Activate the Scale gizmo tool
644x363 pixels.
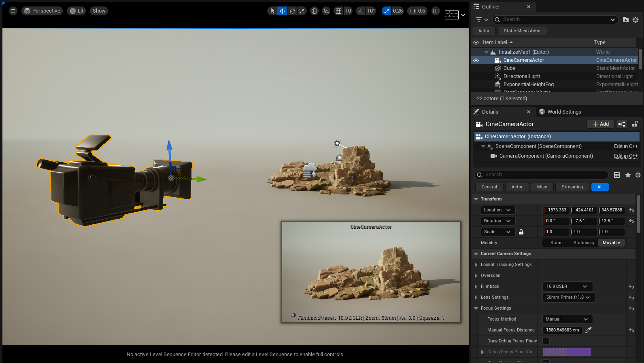302,11
